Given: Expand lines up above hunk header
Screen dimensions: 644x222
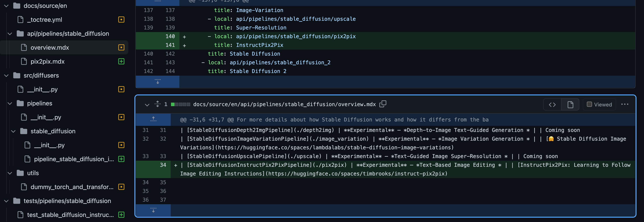Looking at the screenshot, I should tap(153, 119).
